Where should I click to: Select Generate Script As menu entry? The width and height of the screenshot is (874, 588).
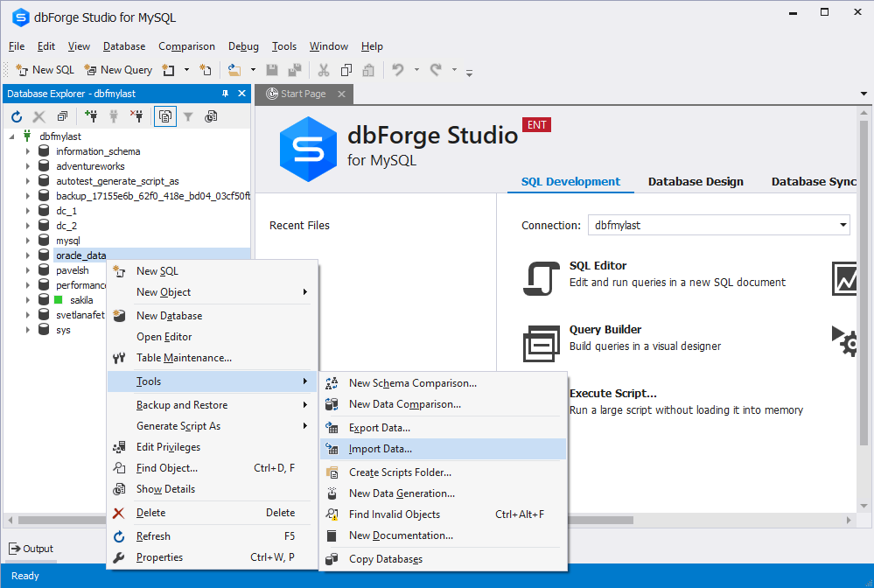point(212,426)
